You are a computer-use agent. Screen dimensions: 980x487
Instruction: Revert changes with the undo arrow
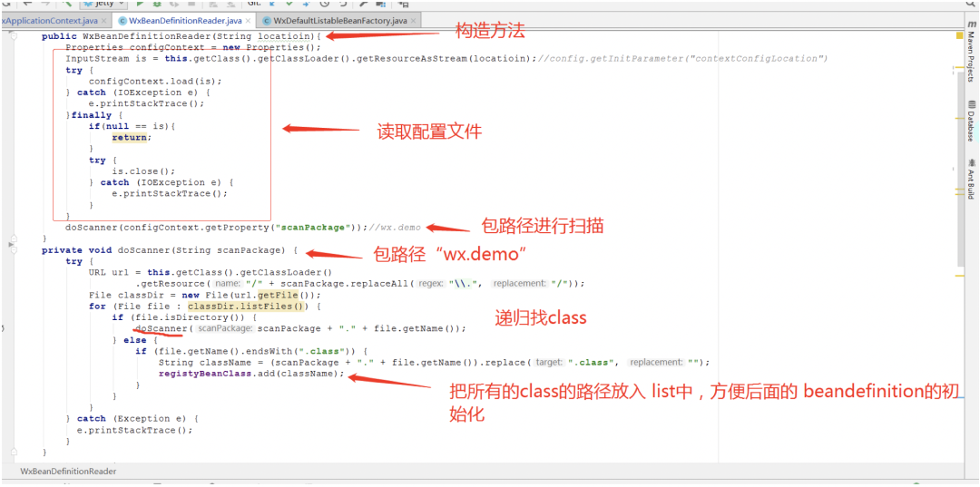tap(343, 4)
